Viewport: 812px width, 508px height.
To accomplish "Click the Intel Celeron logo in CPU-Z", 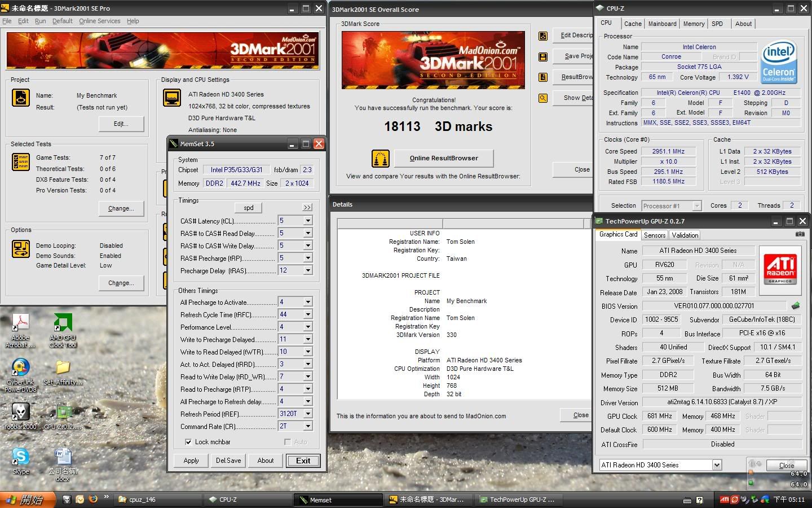I will tap(778, 61).
